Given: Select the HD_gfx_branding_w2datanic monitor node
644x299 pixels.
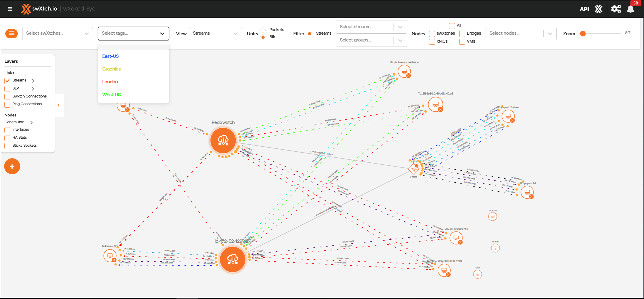Looking at the screenshot, I should point(404,71).
